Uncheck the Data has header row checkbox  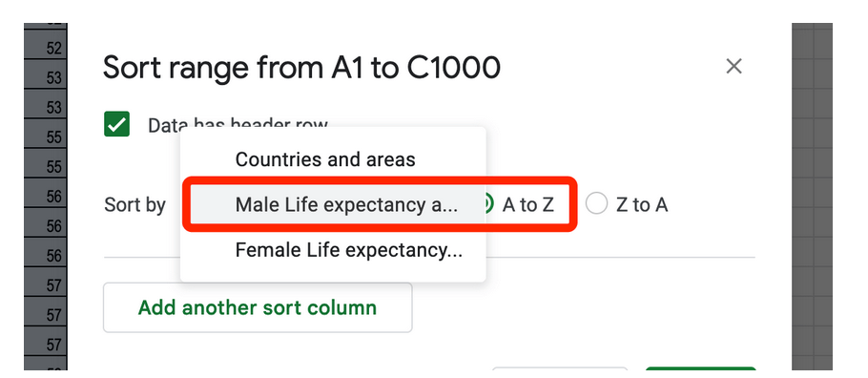pyautogui.click(x=116, y=124)
